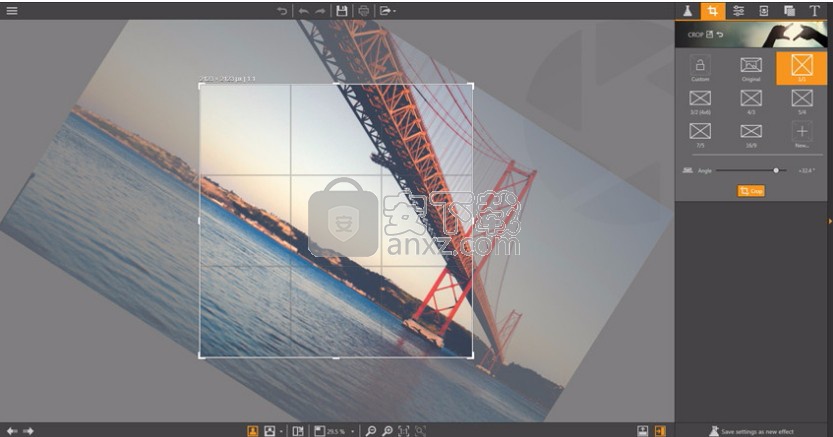The image size is (833, 437).
Task: Go to the previous image arrow
Action: click(x=12, y=431)
